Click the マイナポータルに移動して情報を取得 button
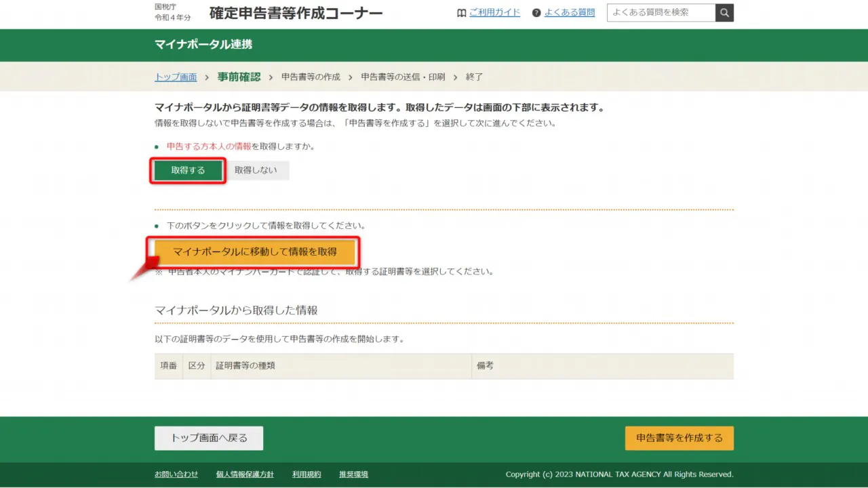The image size is (868, 488). pos(255,252)
